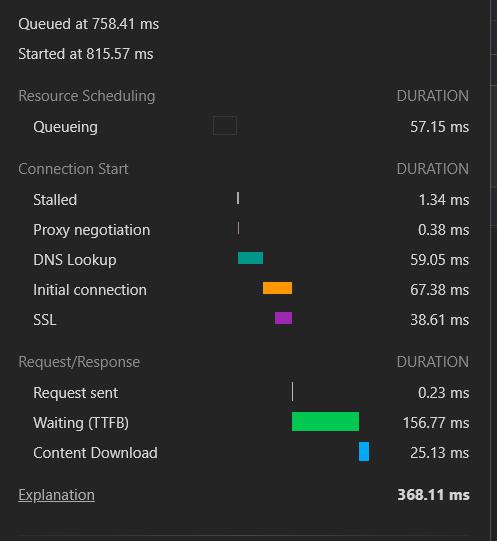Image resolution: width=497 pixels, height=541 pixels.
Task: Click the empty Queueing timing box
Action: click(225, 126)
